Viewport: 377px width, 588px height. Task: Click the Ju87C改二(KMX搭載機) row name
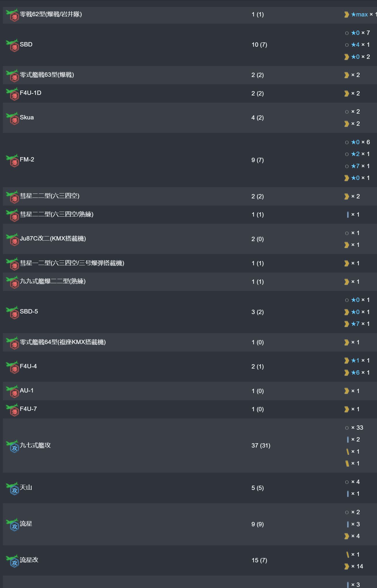point(53,238)
